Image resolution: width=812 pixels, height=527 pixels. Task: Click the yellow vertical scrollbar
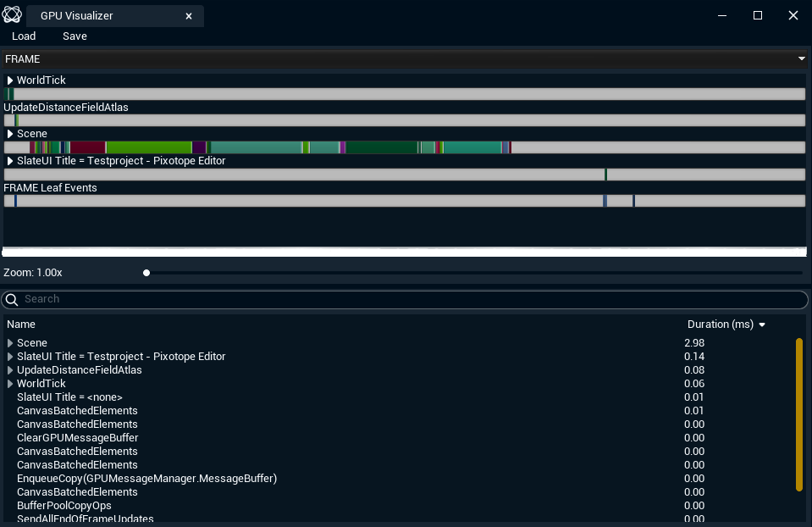tap(798, 413)
